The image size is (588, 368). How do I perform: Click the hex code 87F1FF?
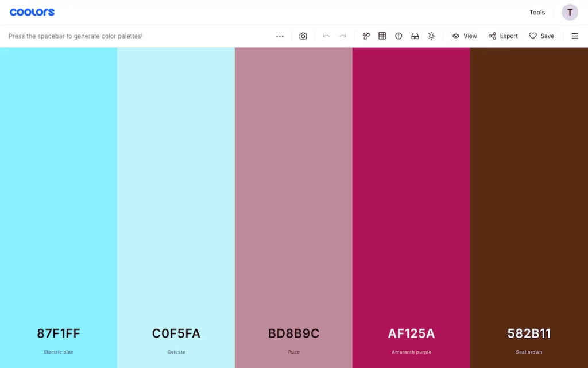pos(59,333)
